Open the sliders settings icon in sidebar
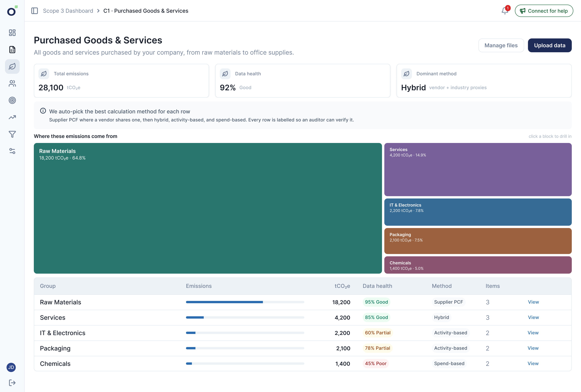 tap(12, 151)
